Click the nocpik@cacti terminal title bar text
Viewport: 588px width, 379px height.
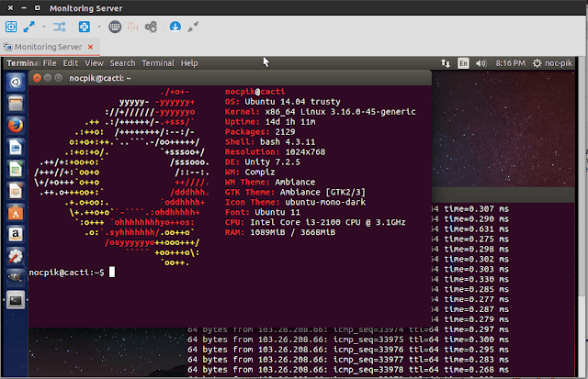tap(100, 78)
